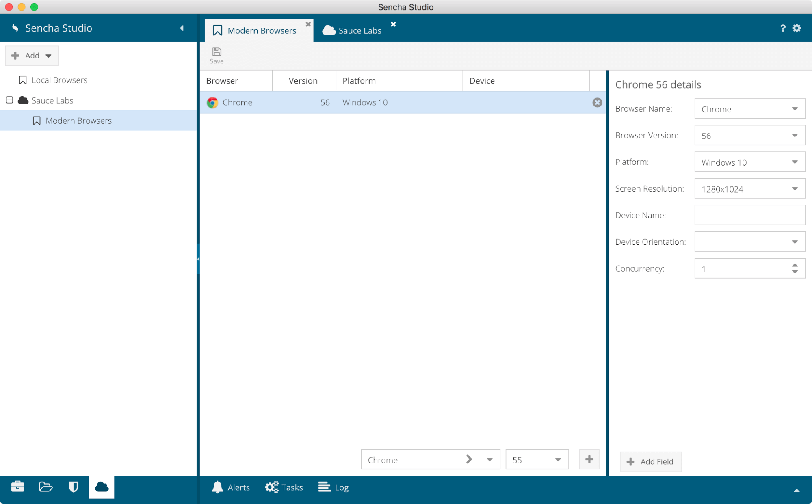Viewport: 812px width, 504px height.
Task: Open the bottom version 55 dropdown
Action: (x=558, y=460)
